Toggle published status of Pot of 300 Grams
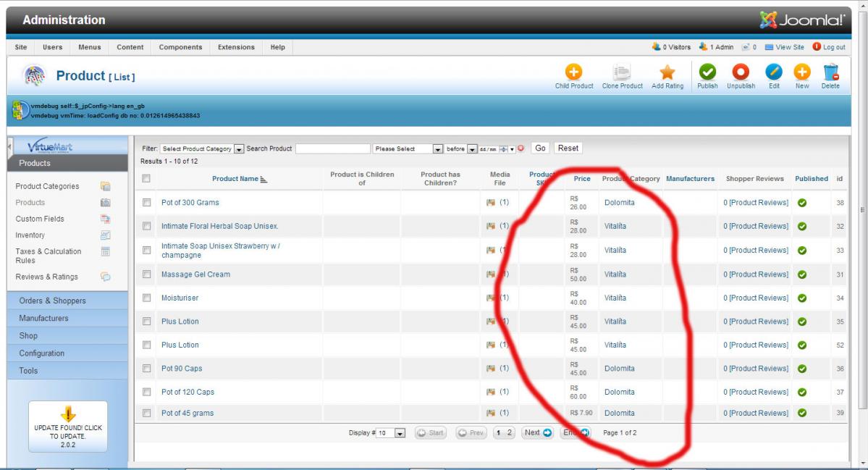The height and width of the screenshot is (470, 868). [x=802, y=203]
